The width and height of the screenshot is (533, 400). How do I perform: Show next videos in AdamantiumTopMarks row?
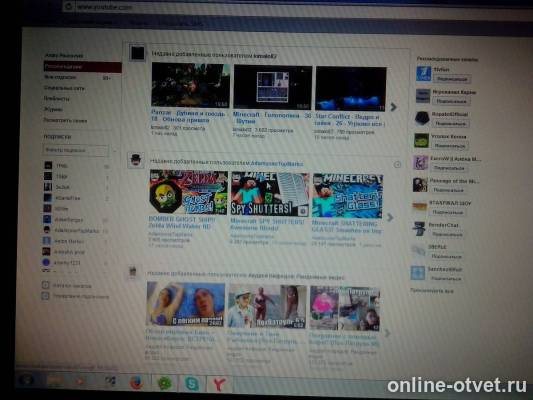click(x=391, y=217)
